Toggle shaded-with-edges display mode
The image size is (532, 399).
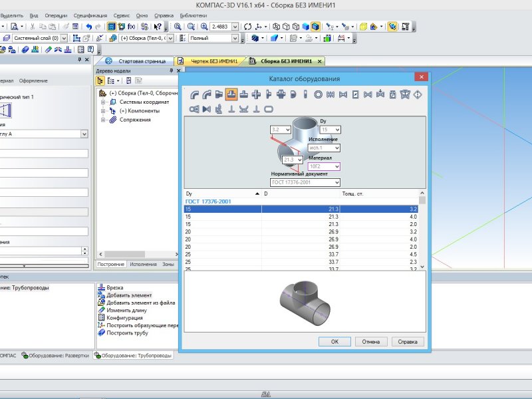click(315, 27)
